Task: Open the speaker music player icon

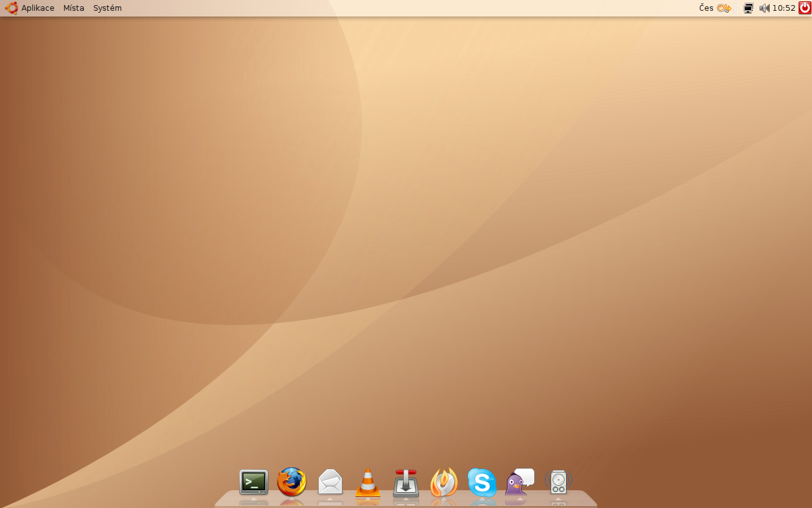Action: 558,482
